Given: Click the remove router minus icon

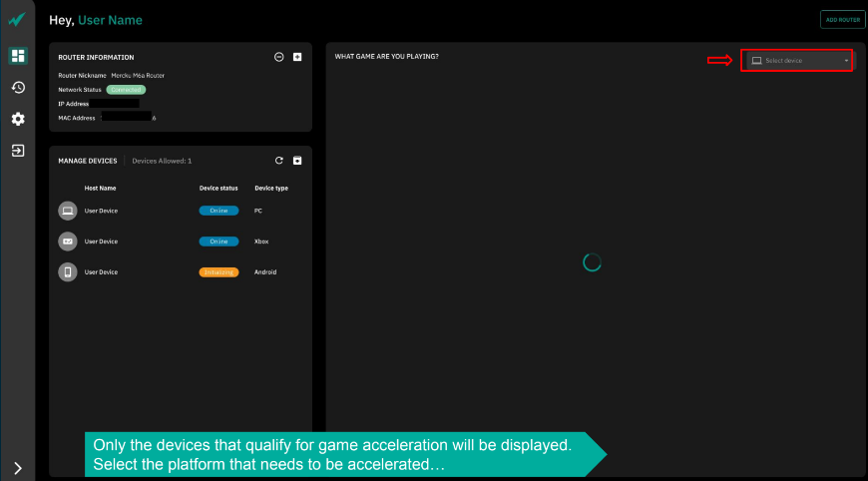Looking at the screenshot, I should point(279,57).
